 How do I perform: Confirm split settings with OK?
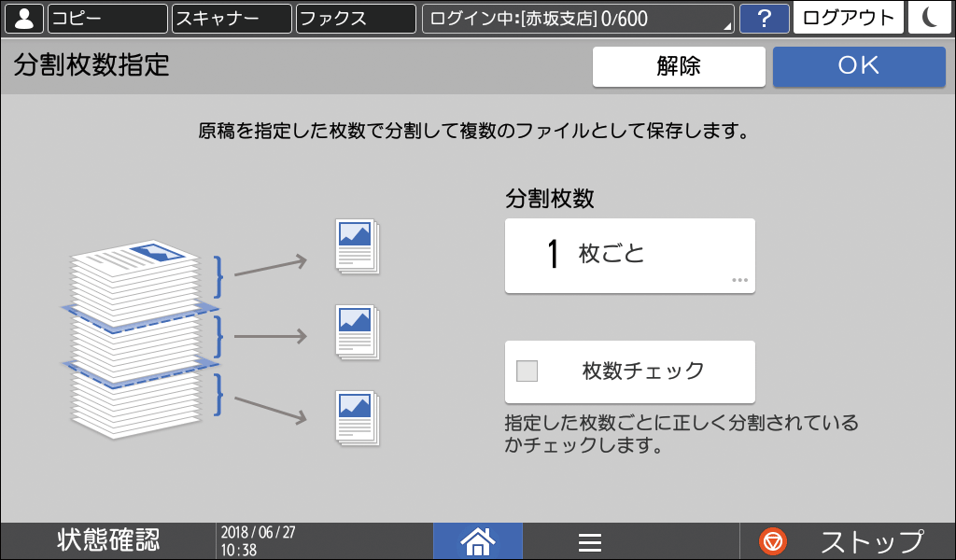(858, 65)
